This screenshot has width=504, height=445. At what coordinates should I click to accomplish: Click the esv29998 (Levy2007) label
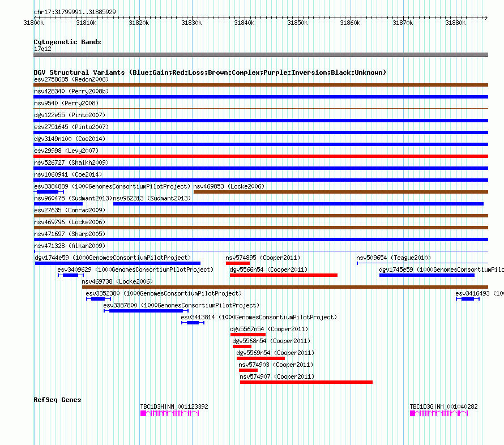(x=66, y=151)
